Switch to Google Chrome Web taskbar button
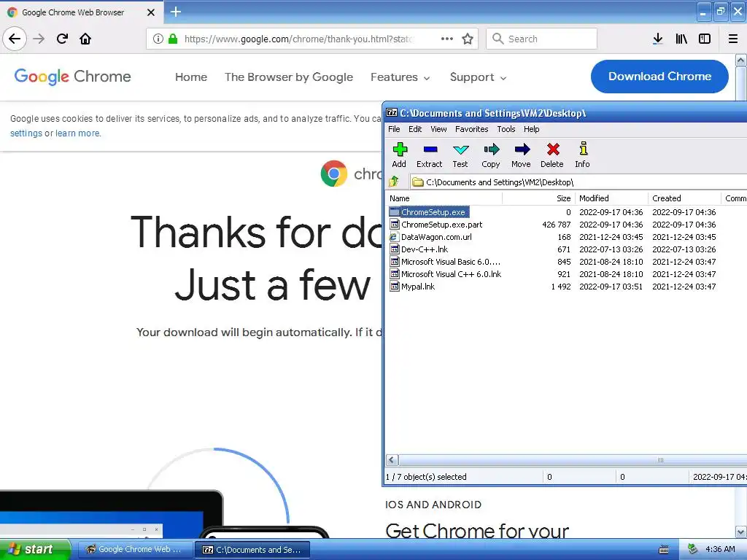This screenshot has height=560, width=747. pyautogui.click(x=134, y=550)
